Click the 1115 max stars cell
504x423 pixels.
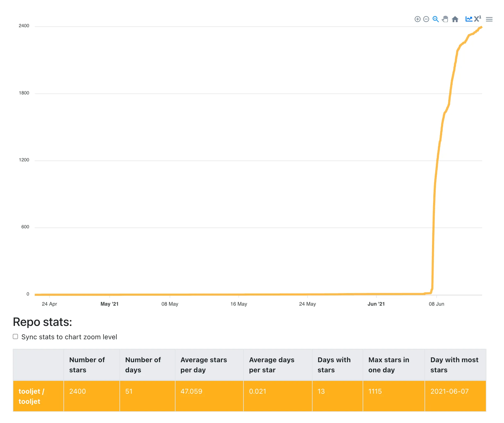tap(375, 391)
